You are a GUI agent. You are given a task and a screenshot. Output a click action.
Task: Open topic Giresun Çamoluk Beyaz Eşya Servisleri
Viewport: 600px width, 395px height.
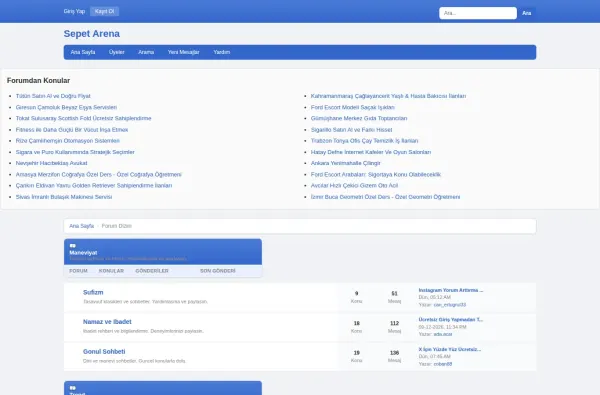click(66, 108)
